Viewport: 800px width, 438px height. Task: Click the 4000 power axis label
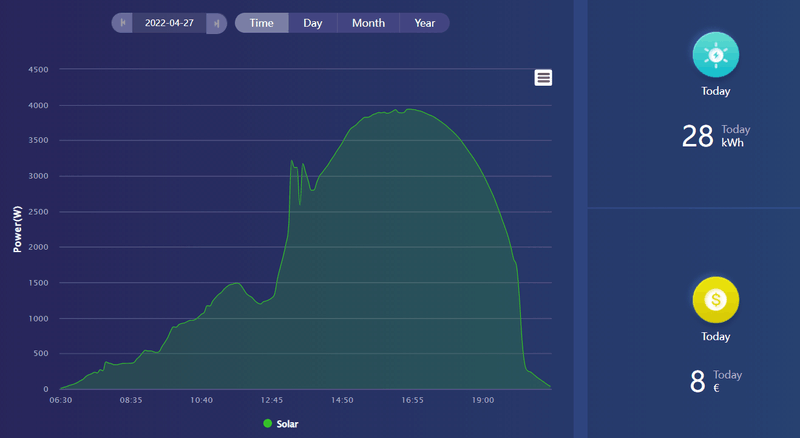click(38, 106)
